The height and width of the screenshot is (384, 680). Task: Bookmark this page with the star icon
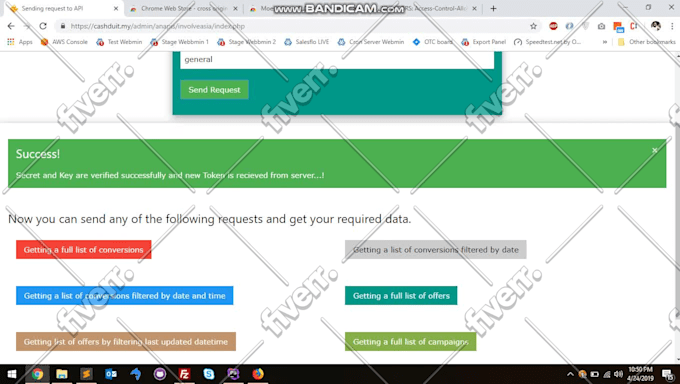pyautogui.click(x=533, y=26)
